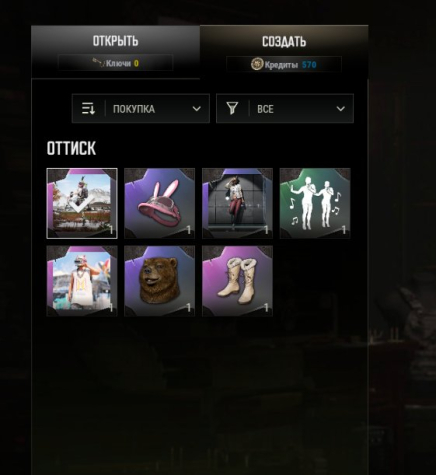Image resolution: width=436 pixels, height=475 pixels.
Task: Click the keys icon under Открыть
Action: pyautogui.click(x=98, y=63)
